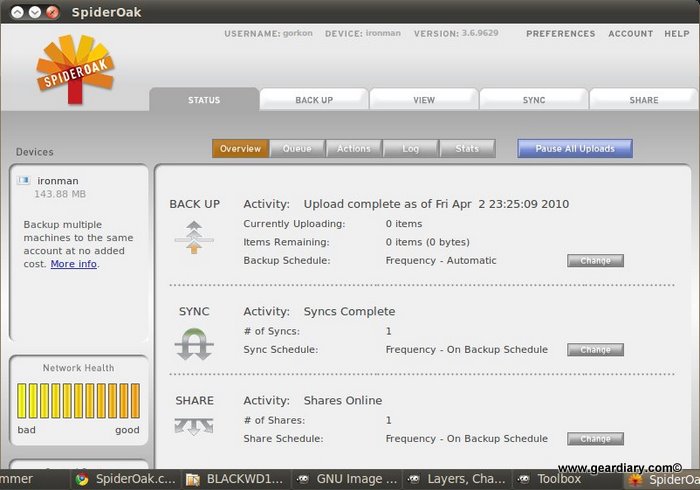Open the SYNC tab
The width and height of the screenshot is (700, 490).
[534, 100]
